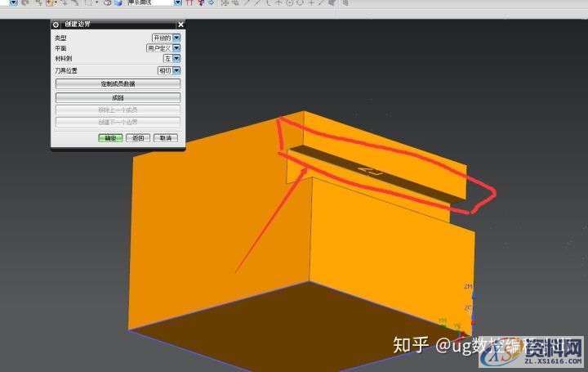This screenshot has height=372, width=588.
Task: Click the blue 3D cube icon in toolbar
Action: 118,2
